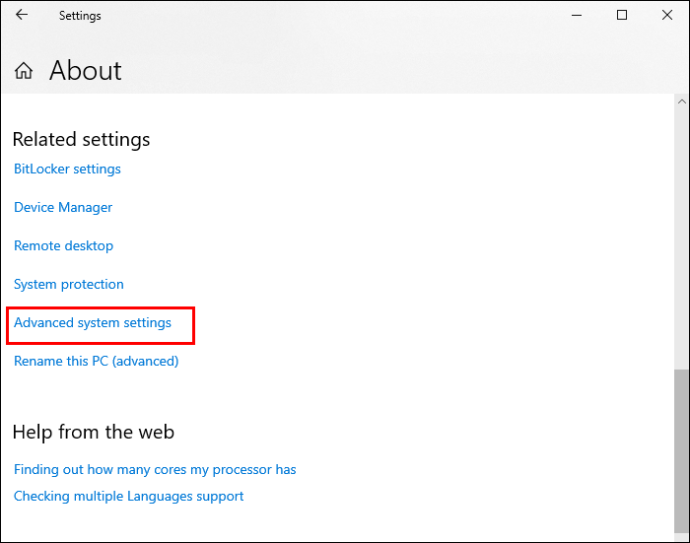Close the Settings window
The image size is (690, 543).
(x=667, y=15)
